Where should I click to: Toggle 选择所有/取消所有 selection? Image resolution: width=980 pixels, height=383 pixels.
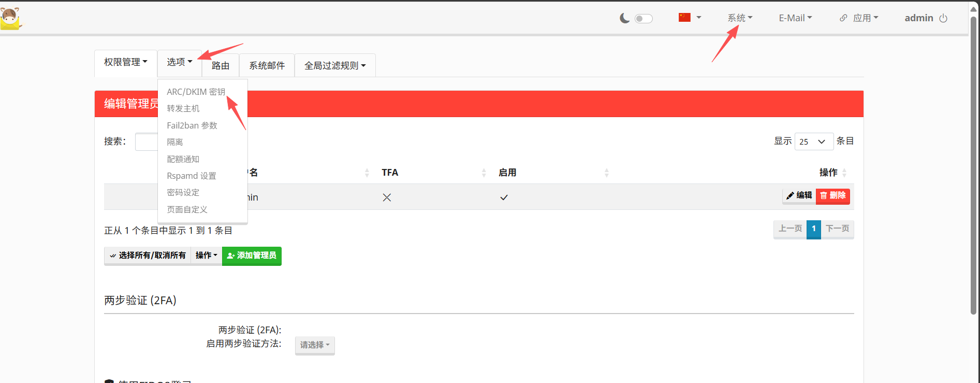tap(148, 256)
